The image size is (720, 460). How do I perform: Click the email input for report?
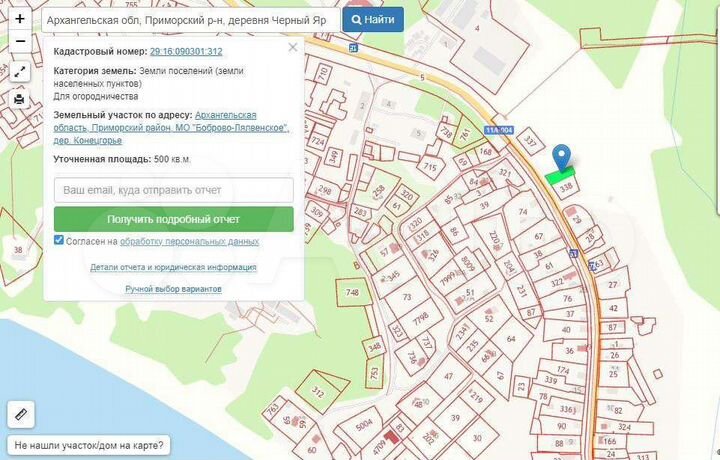click(x=174, y=190)
